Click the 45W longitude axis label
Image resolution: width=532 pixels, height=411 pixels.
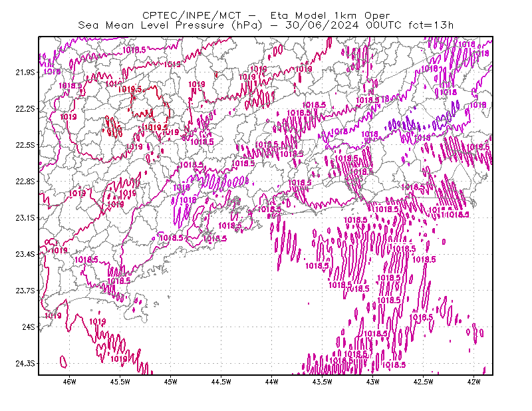pyautogui.click(x=171, y=382)
